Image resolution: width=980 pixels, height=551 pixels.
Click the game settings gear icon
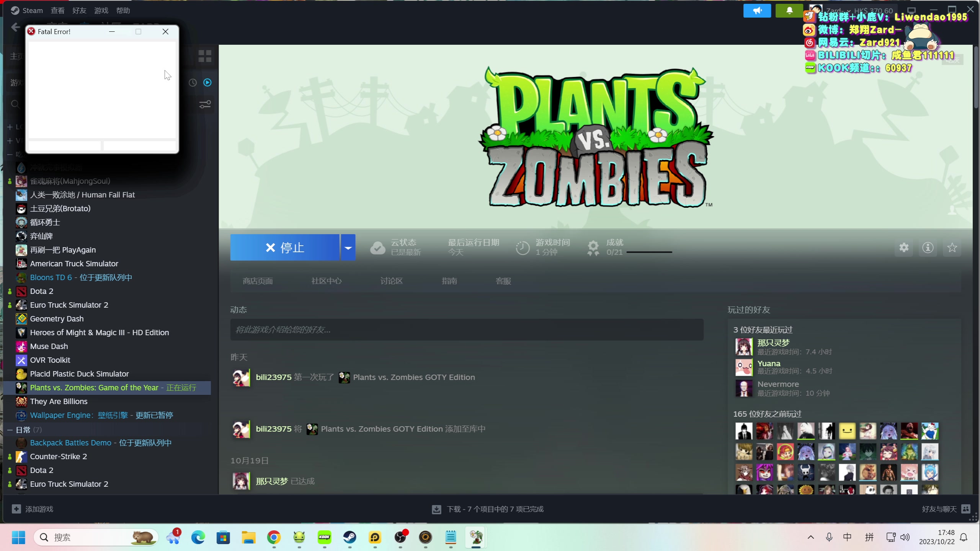[x=904, y=248]
